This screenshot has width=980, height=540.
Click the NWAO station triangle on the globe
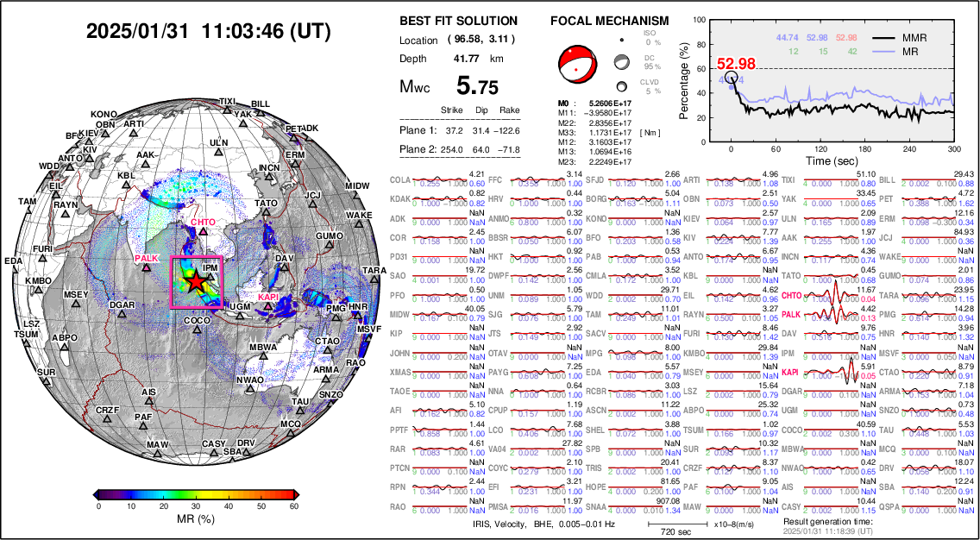coord(250,389)
